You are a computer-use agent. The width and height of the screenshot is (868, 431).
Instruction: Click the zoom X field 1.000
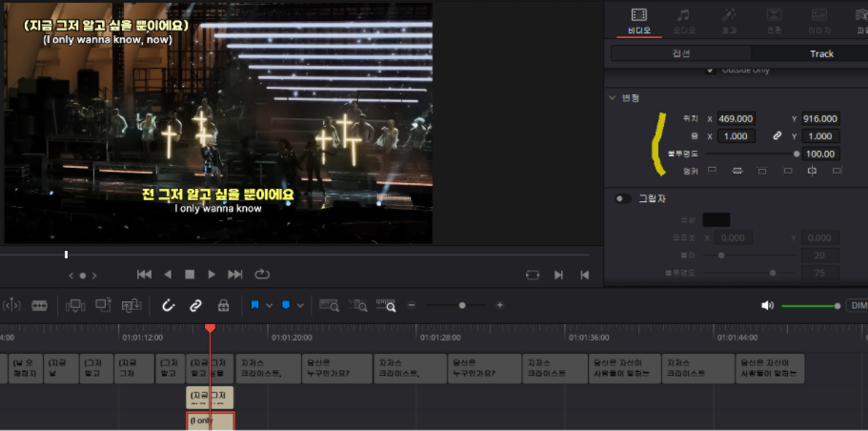[x=737, y=136]
